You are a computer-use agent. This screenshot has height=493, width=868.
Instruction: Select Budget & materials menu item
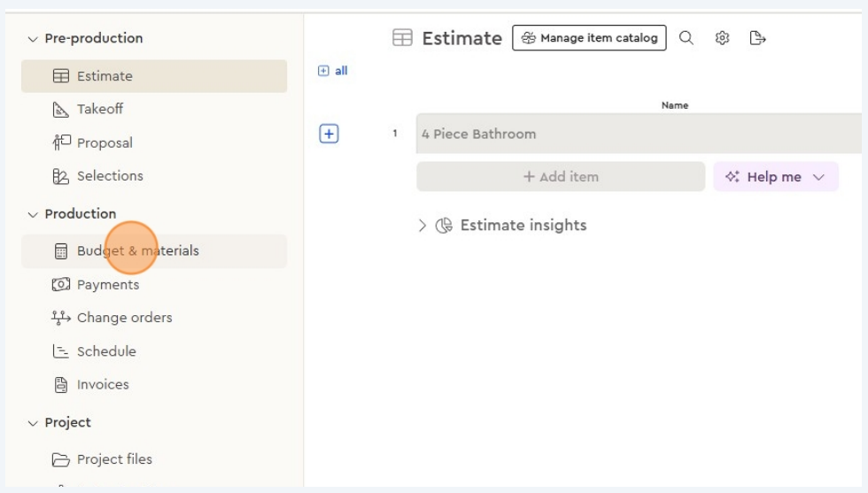click(x=137, y=250)
